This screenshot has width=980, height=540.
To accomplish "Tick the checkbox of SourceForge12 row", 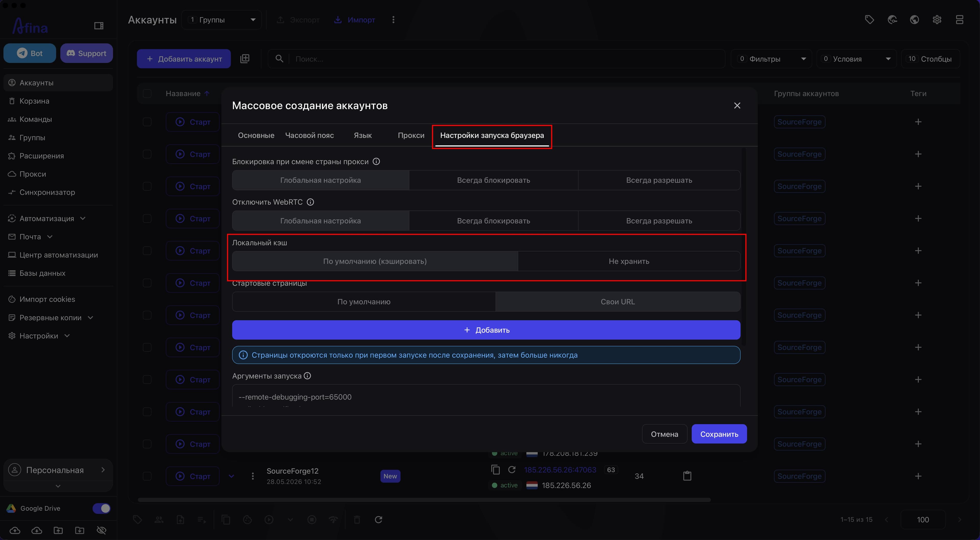I will click(x=147, y=476).
